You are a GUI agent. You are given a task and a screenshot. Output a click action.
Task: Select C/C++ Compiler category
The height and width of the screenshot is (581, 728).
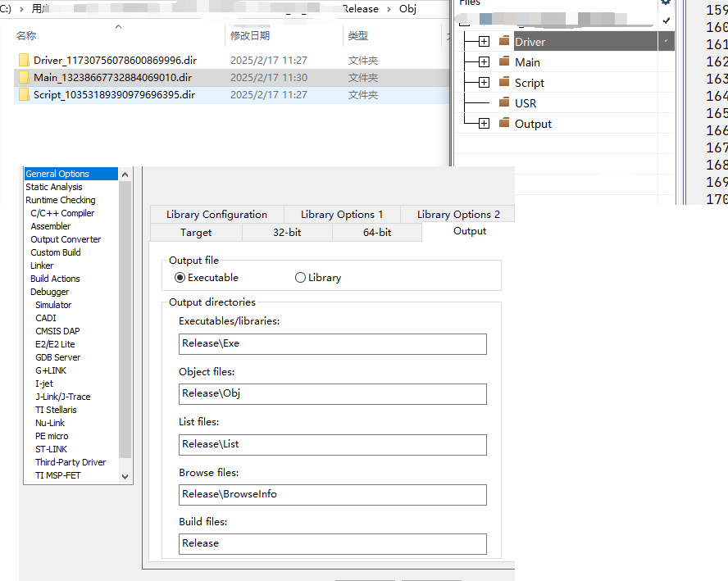coord(62,213)
